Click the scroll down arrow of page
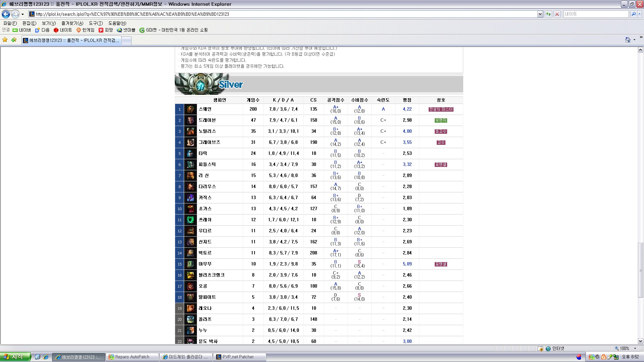 pos(640,341)
